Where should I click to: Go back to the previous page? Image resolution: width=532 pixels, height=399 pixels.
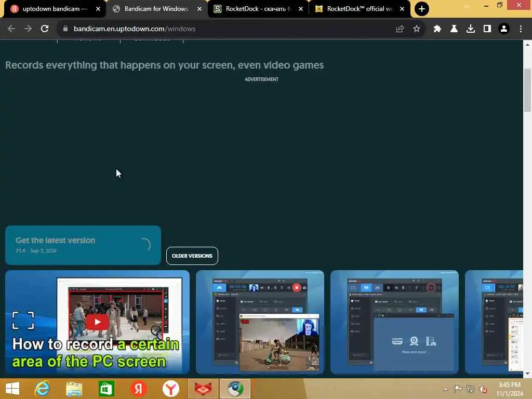coord(11,29)
